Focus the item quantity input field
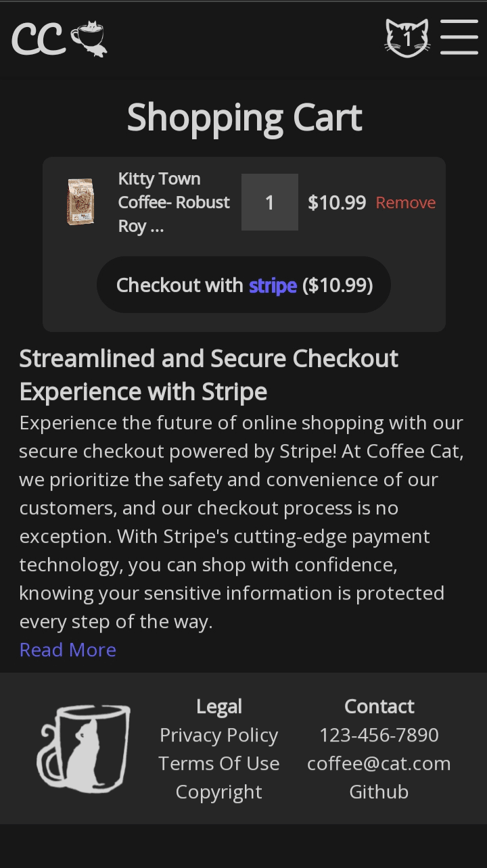Screen dimensions: 487x868 pos(270,202)
